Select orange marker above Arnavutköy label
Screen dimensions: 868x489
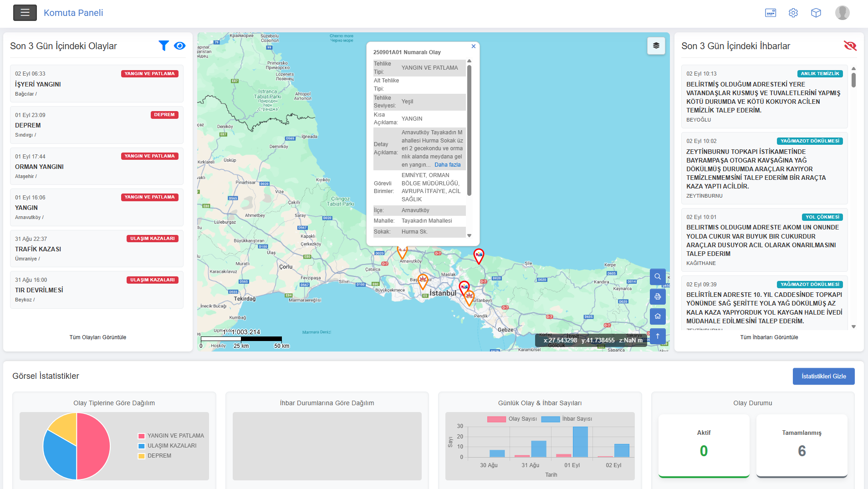click(x=403, y=252)
